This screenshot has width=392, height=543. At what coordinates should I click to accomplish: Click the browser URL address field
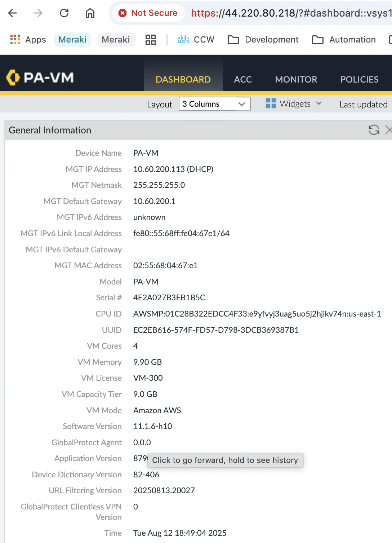pyautogui.click(x=291, y=13)
